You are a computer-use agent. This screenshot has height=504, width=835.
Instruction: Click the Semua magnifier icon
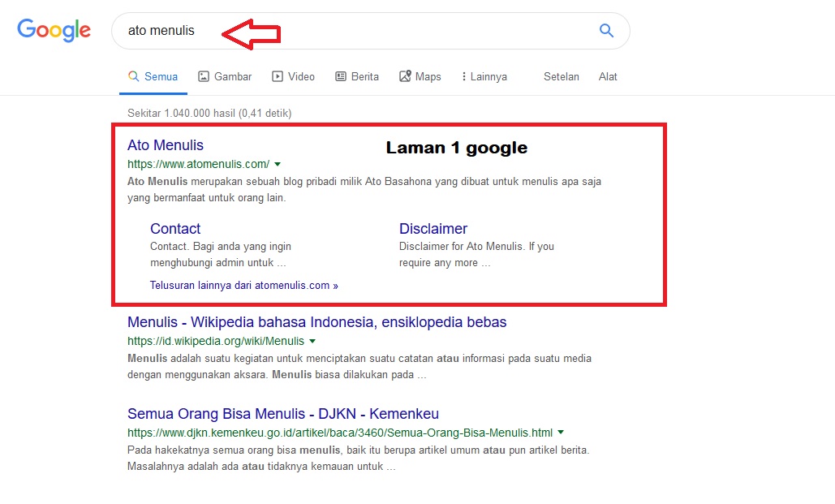[133, 75]
